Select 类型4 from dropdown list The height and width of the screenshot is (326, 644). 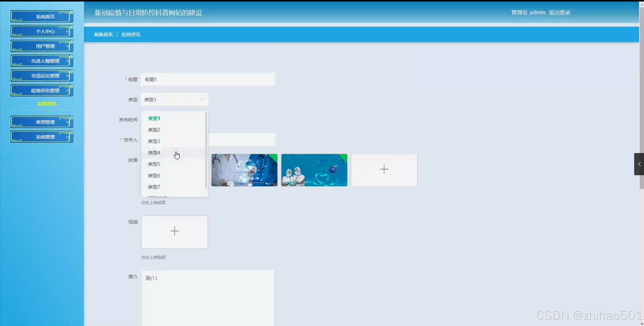pos(154,153)
